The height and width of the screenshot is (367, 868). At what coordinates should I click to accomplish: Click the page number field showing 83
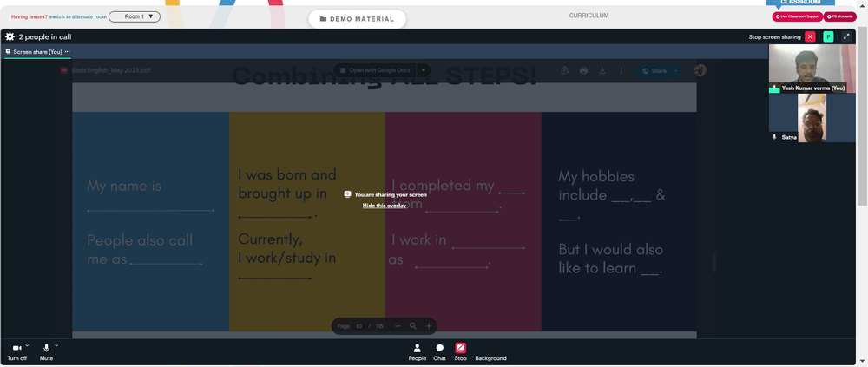coord(358,326)
